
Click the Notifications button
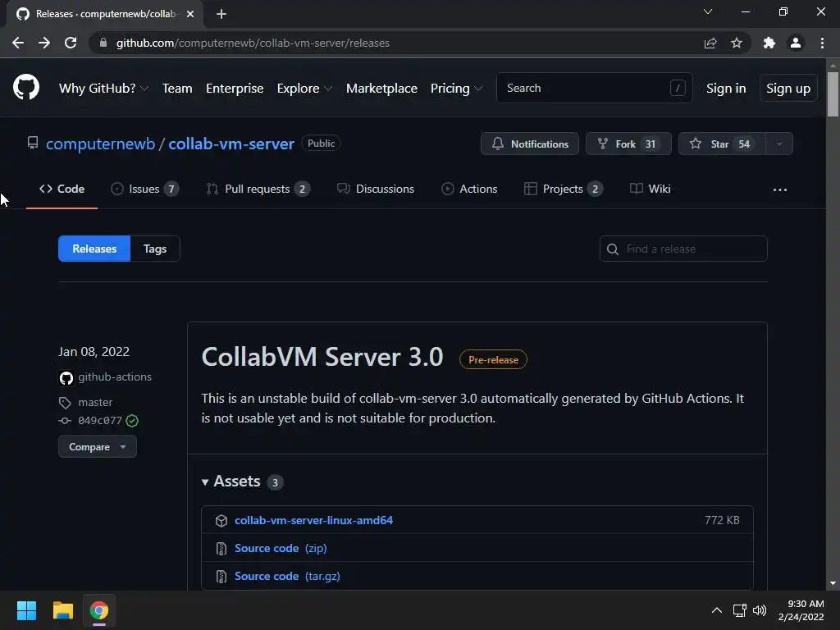(530, 144)
